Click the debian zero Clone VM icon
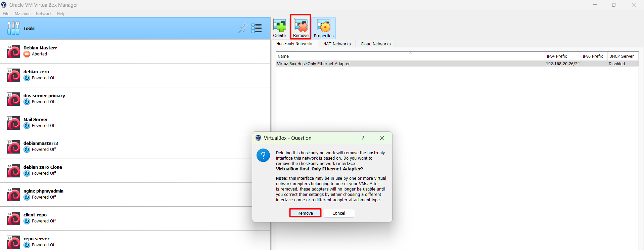Image resolution: width=644 pixels, height=250 pixels. 13,171
